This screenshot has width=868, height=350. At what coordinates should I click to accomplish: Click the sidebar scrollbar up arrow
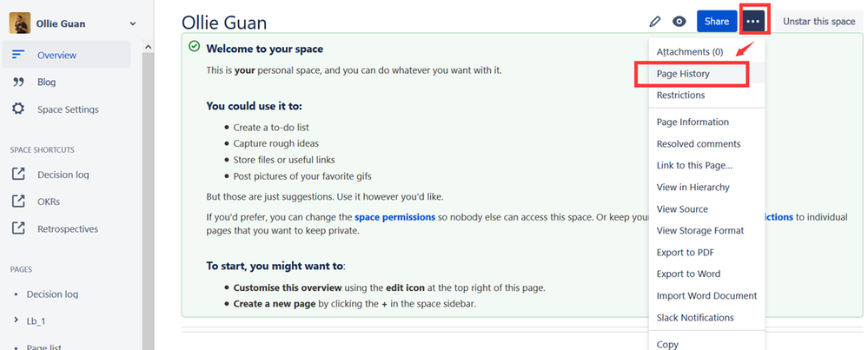pyautogui.click(x=148, y=48)
